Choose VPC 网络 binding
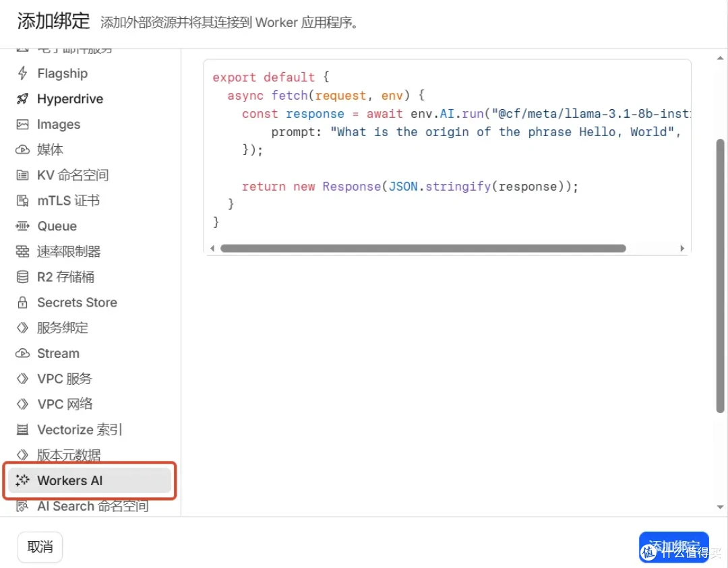 pos(90,404)
